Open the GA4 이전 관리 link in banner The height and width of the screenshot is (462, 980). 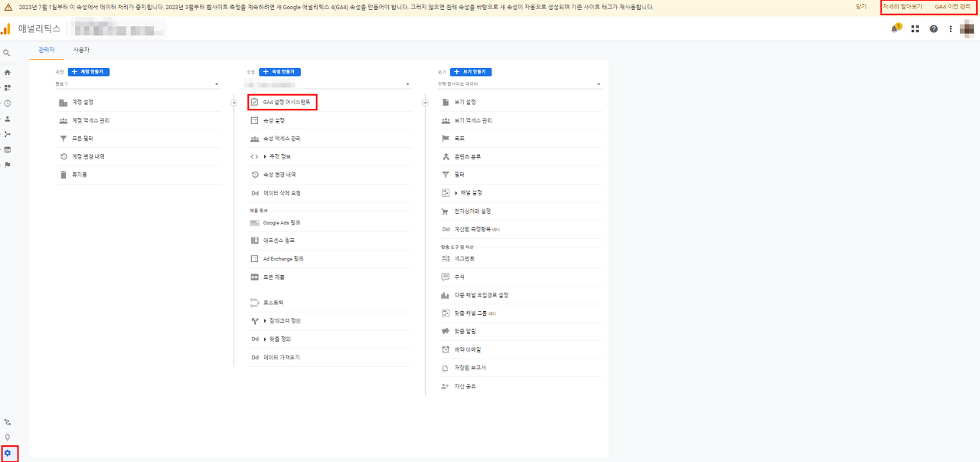click(952, 6)
